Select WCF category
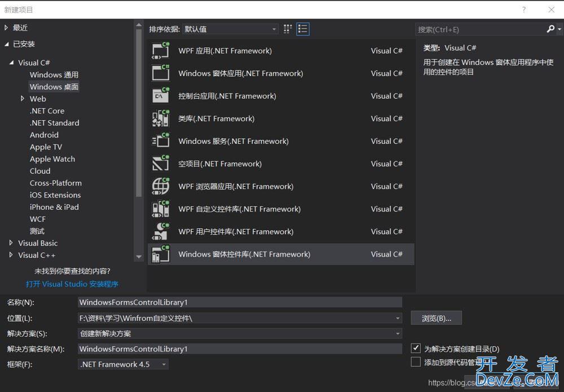 [37, 219]
